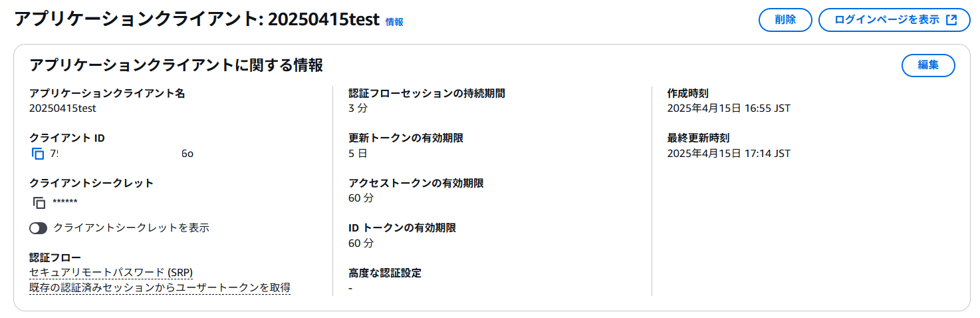The width and height of the screenshot is (980, 318).
Task: Click the 認証フローセッションの持続期間 value 3 分
Action: pyautogui.click(x=358, y=108)
